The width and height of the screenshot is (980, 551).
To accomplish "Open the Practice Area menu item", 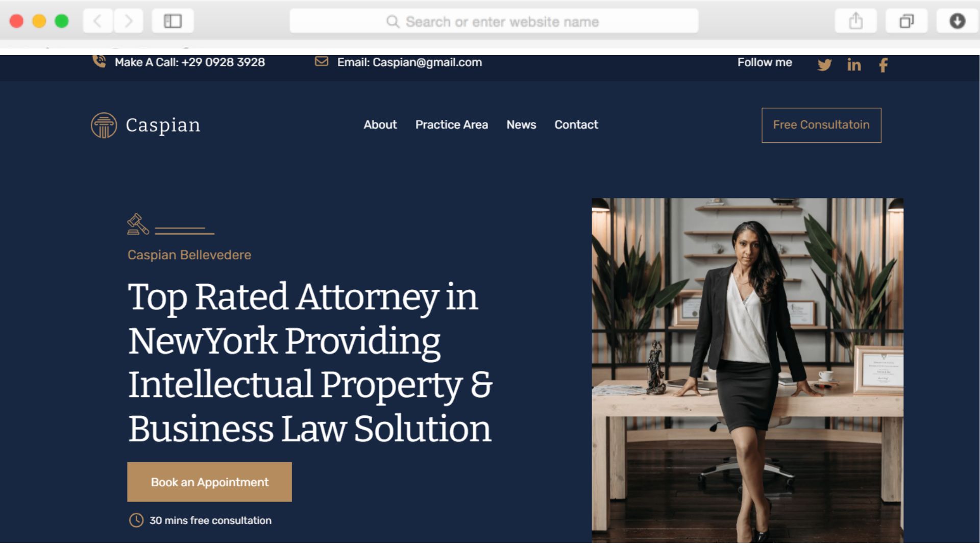I will 451,125.
